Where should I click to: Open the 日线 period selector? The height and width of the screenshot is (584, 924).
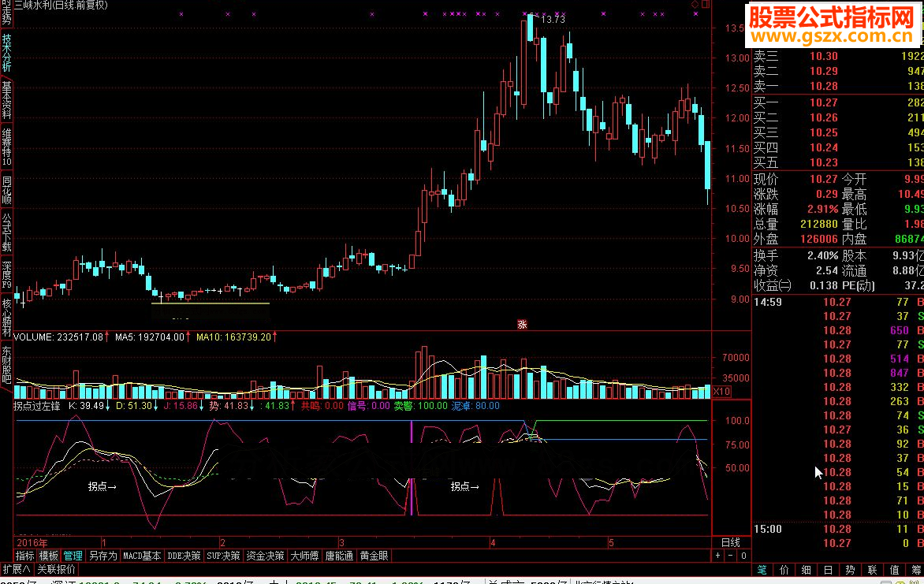pos(731,543)
